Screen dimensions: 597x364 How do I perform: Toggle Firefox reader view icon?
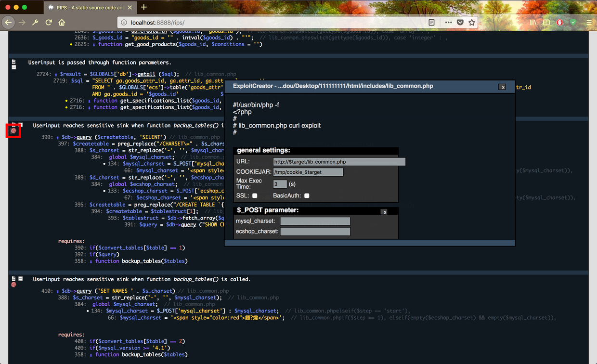(431, 22)
